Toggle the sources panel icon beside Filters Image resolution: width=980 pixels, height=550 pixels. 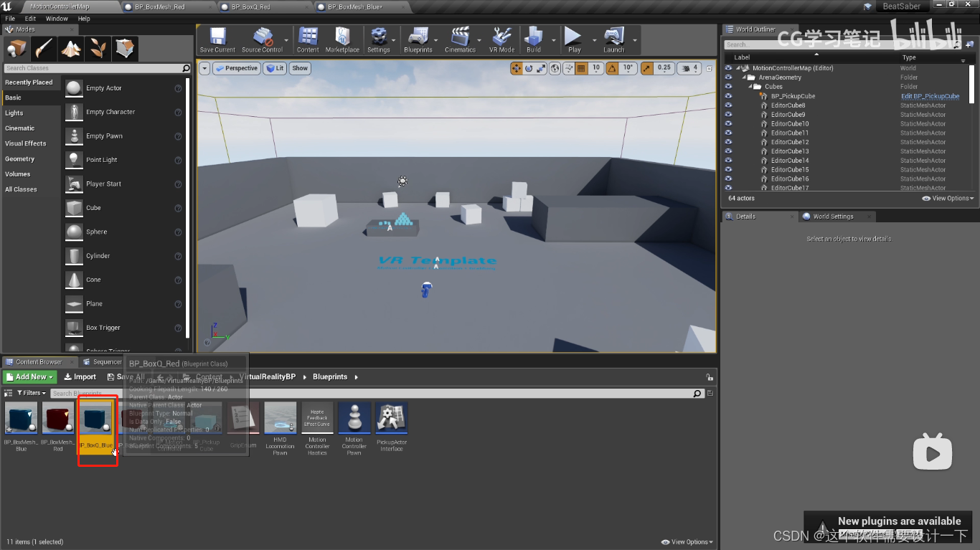(9, 393)
